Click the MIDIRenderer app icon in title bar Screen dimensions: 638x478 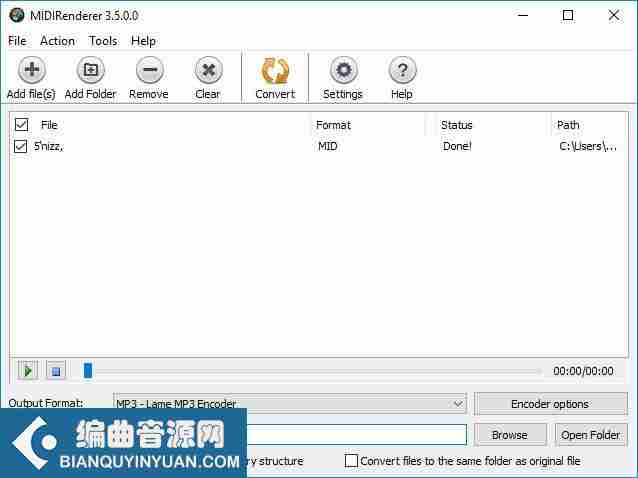tap(17, 15)
